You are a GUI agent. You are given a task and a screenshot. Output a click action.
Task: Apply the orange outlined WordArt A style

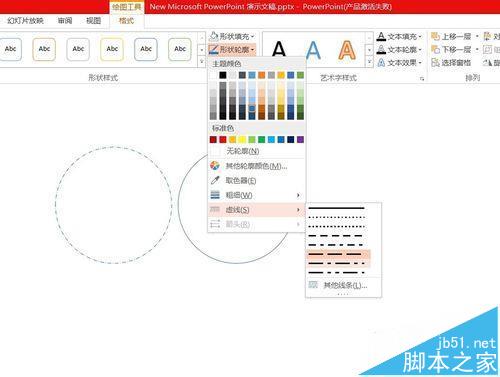click(347, 50)
